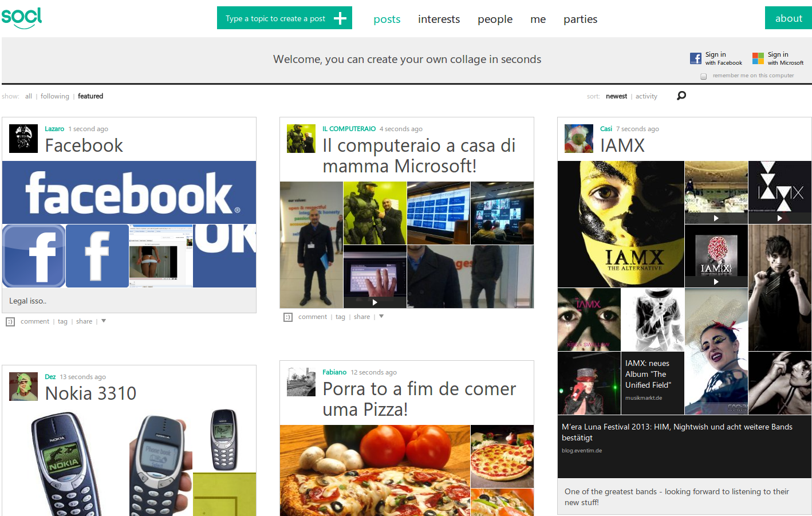Sort posts by newest
The height and width of the screenshot is (516, 812).
617,96
